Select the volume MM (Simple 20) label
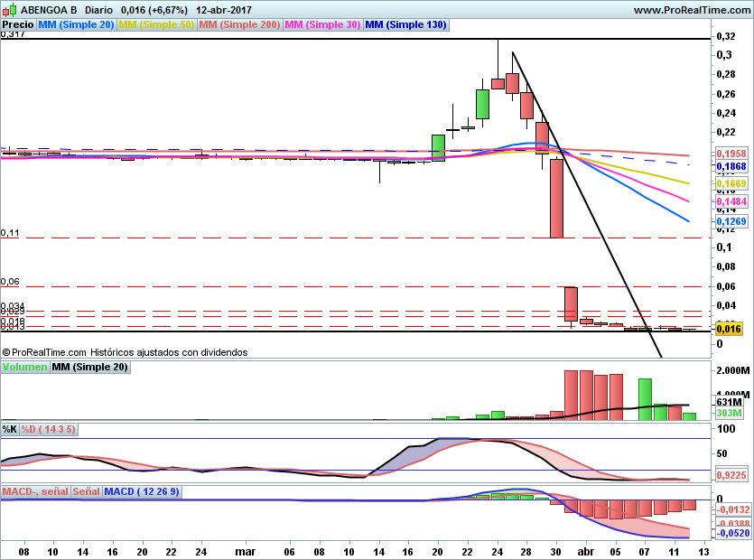The height and width of the screenshot is (560, 754). pyautogui.click(x=89, y=368)
